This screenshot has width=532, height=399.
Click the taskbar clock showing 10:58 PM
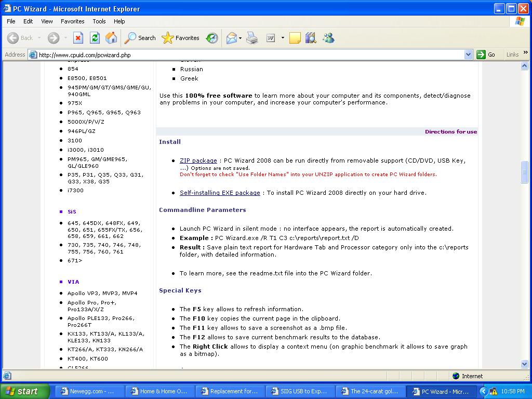click(512, 391)
